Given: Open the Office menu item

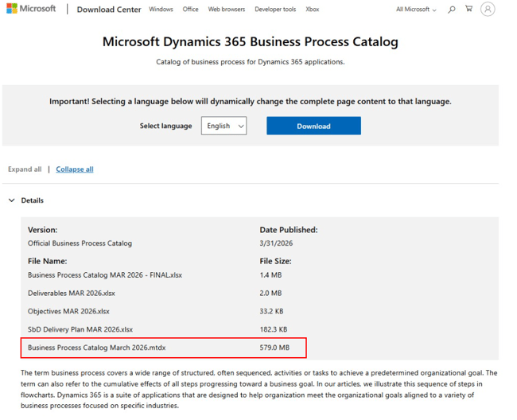Looking at the screenshot, I should point(190,10).
